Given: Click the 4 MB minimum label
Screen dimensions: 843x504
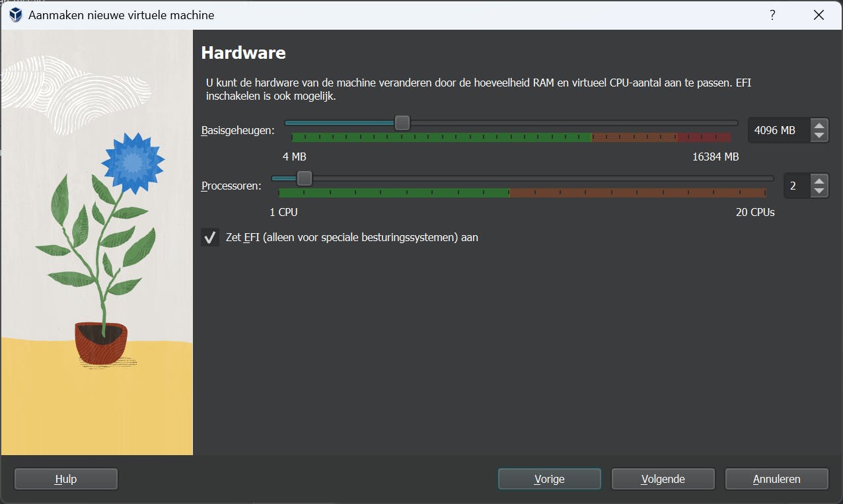Looking at the screenshot, I should click(x=295, y=157).
